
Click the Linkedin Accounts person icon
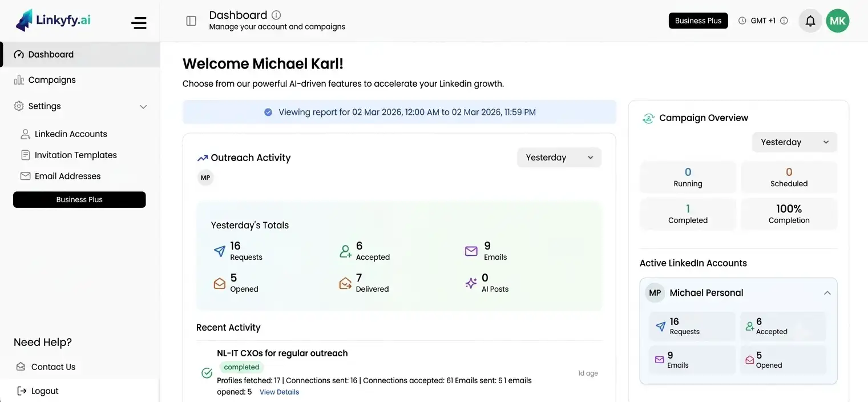click(25, 134)
